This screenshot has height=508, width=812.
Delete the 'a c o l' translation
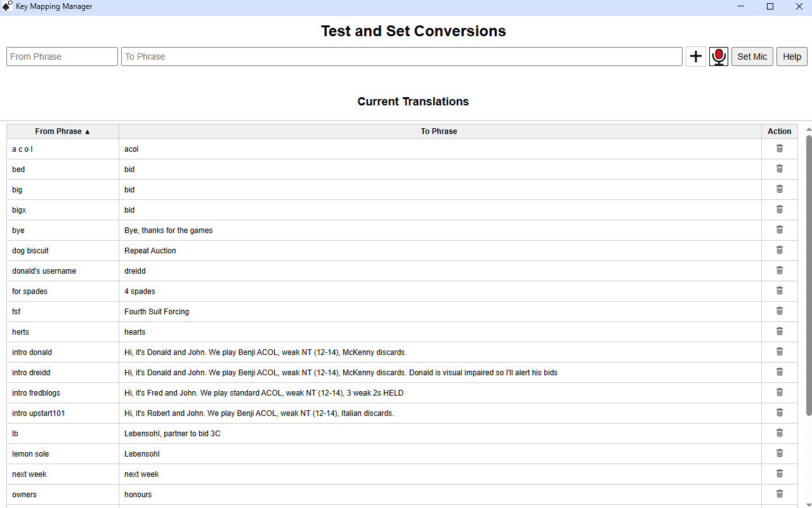click(x=780, y=149)
